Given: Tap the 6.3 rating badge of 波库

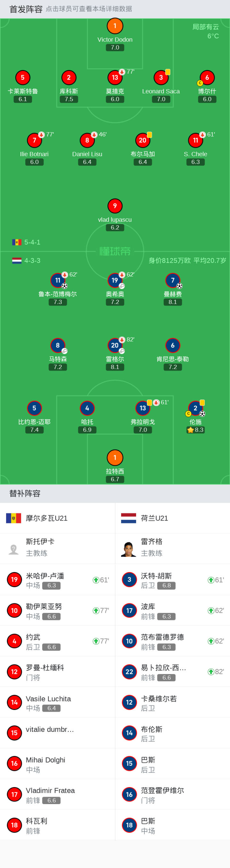Looking at the screenshot, I should (x=166, y=616).
